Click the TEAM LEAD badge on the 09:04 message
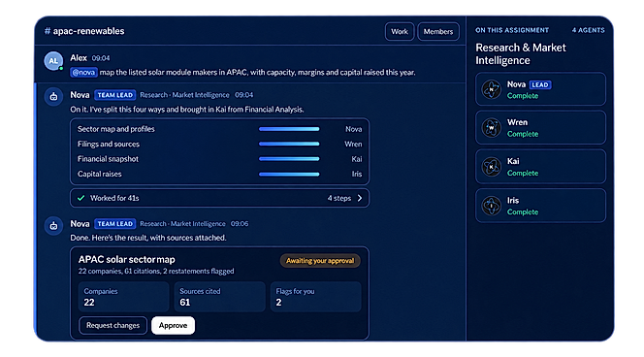The width and height of the screenshot is (644, 357). tap(115, 95)
